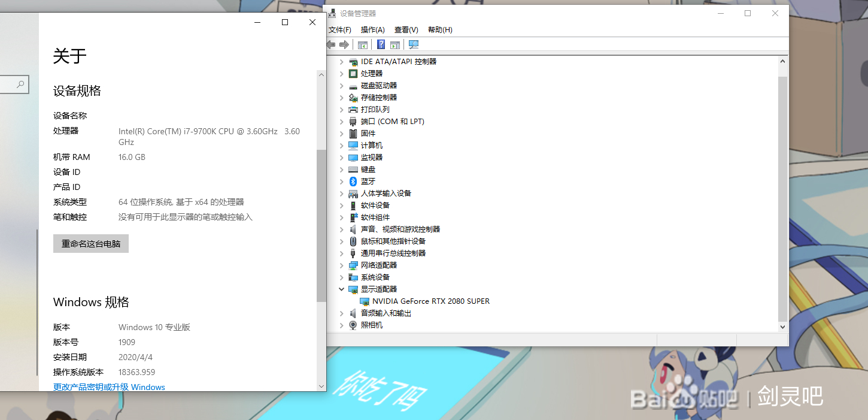
Task: Click the NVIDIA GeForce RTX 2080 SUPER adapter icon
Action: tap(365, 301)
